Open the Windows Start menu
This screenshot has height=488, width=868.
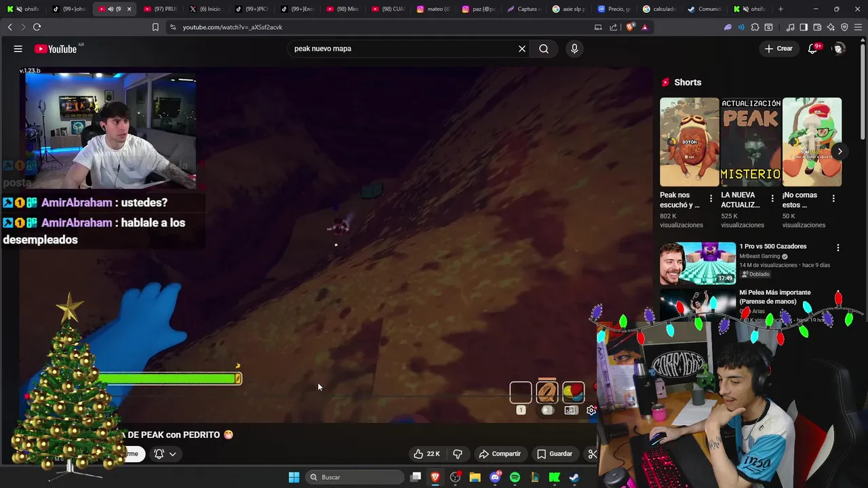(294, 477)
